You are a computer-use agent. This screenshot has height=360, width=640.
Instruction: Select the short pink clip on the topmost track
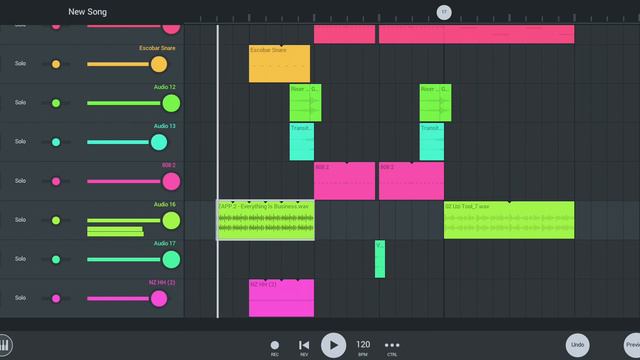[344, 34]
